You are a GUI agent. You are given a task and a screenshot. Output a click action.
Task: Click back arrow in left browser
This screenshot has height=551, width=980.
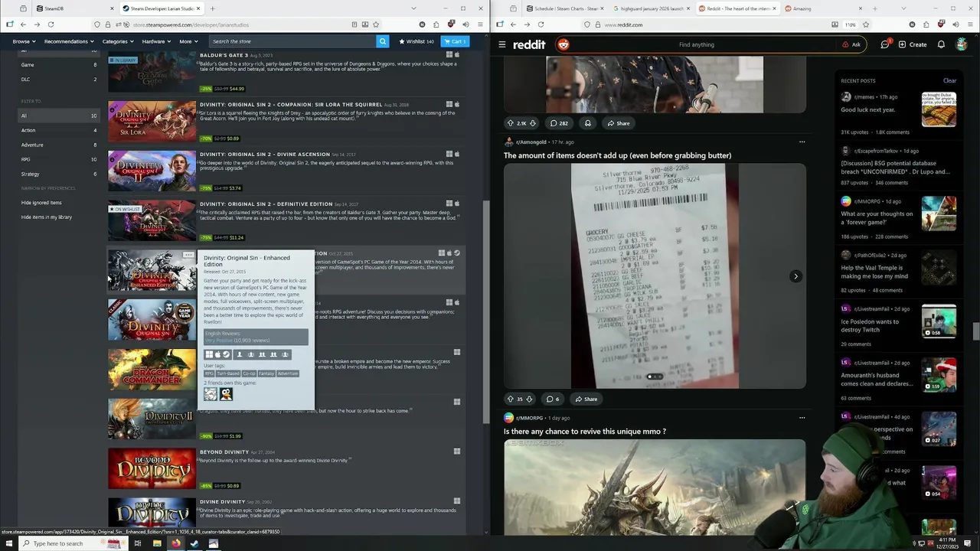24,24
